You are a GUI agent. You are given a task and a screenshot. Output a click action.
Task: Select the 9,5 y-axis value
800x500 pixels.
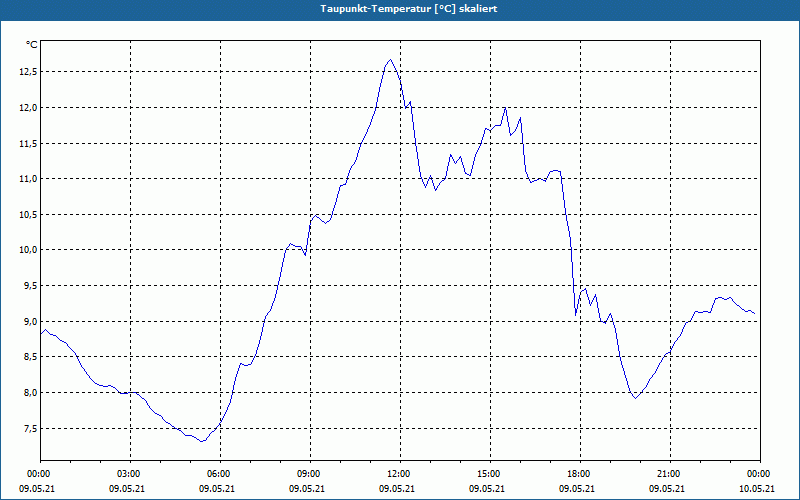coord(30,286)
